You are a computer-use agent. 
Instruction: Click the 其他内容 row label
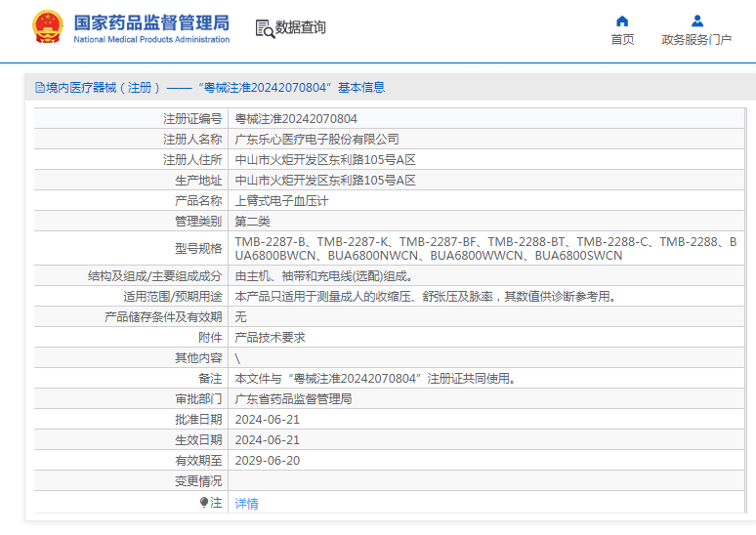coord(198,358)
